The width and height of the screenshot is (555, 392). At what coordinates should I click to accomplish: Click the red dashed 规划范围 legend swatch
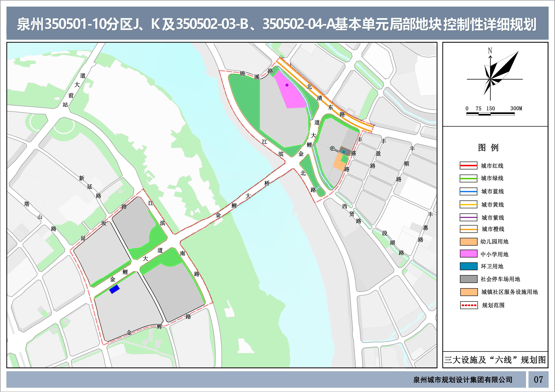click(469, 305)
